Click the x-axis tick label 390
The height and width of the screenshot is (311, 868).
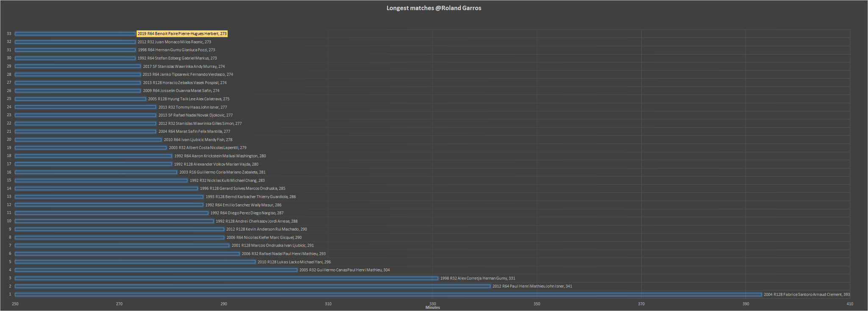(x=746, y=304)
